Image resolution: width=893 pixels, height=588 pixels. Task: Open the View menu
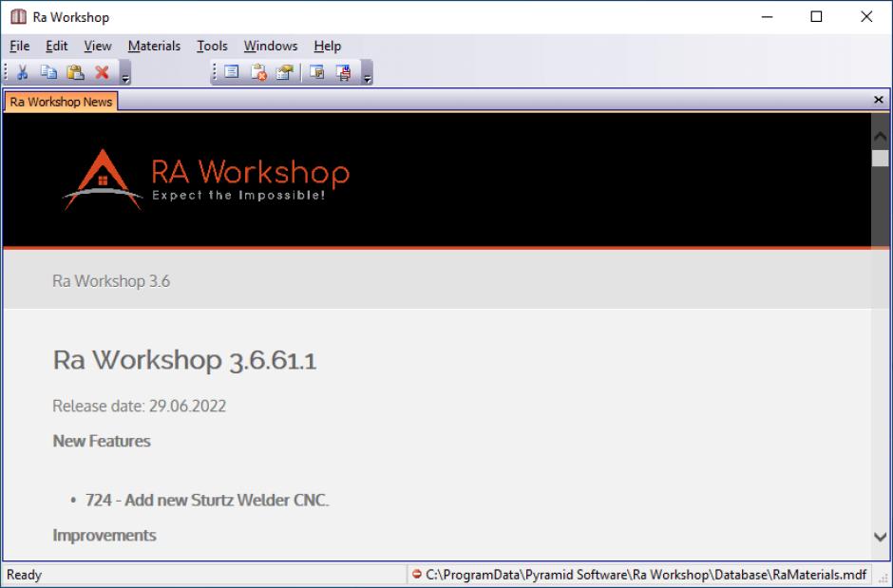[x=98, y=47]
